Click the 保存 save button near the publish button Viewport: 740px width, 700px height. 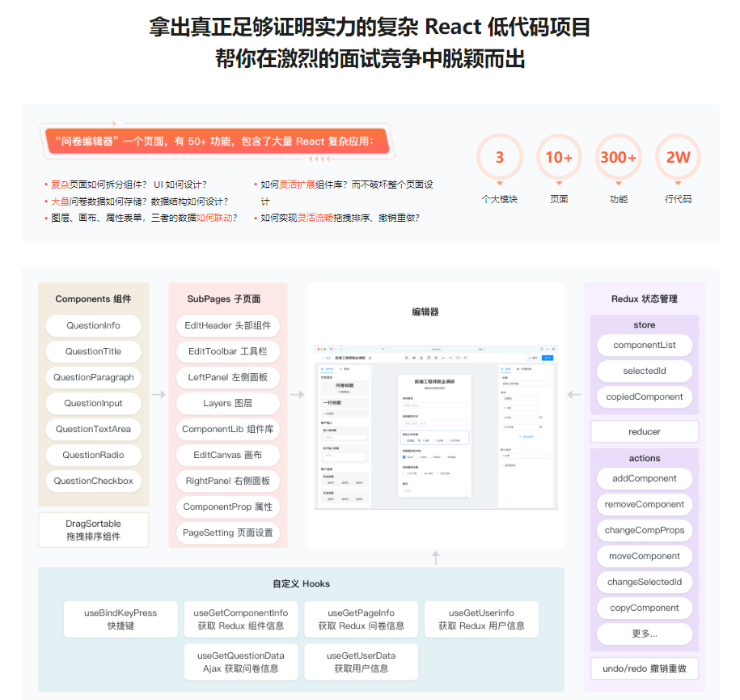pos(532,358)
